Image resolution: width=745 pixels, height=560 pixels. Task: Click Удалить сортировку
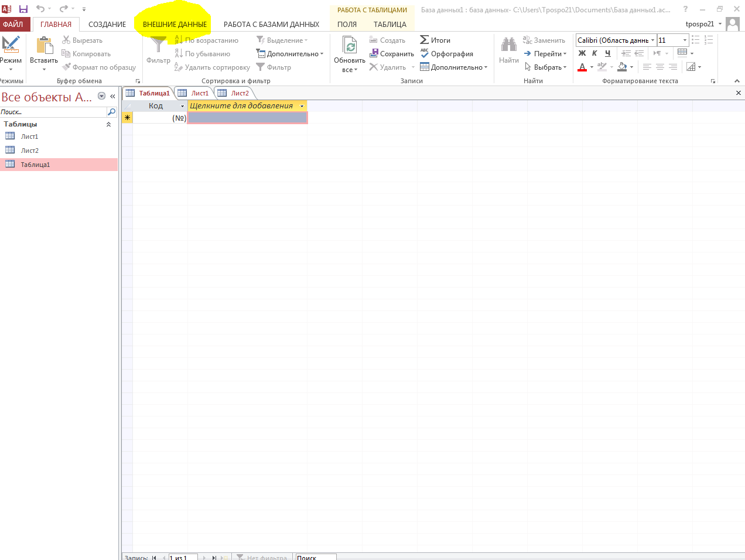pyautogui.click(x=212, y=67)
